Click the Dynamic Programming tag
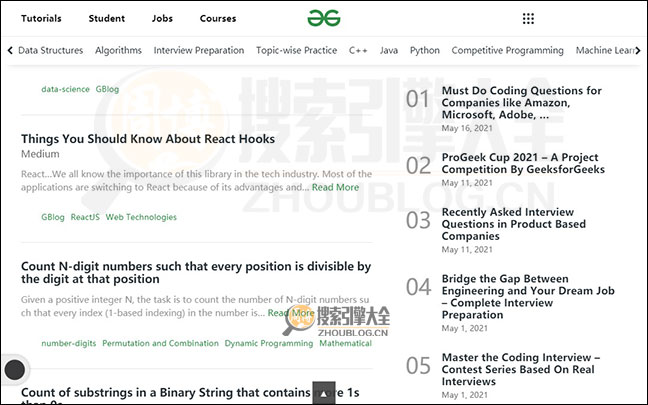 [x=269, y=343]
